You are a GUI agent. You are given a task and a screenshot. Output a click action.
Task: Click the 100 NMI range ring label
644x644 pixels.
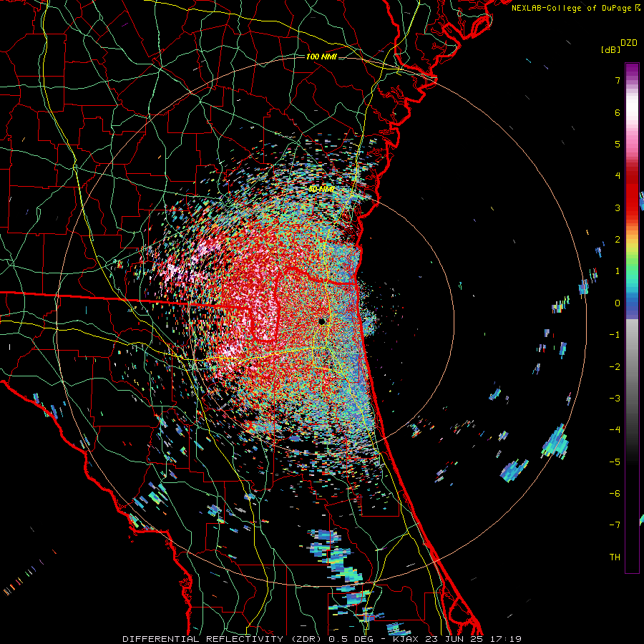click(x=321, y=57)
